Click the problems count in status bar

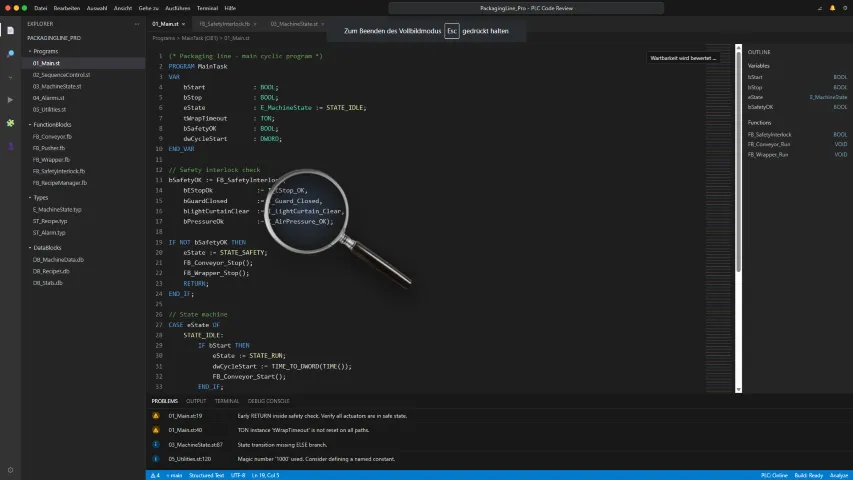[x=155, y=475]
